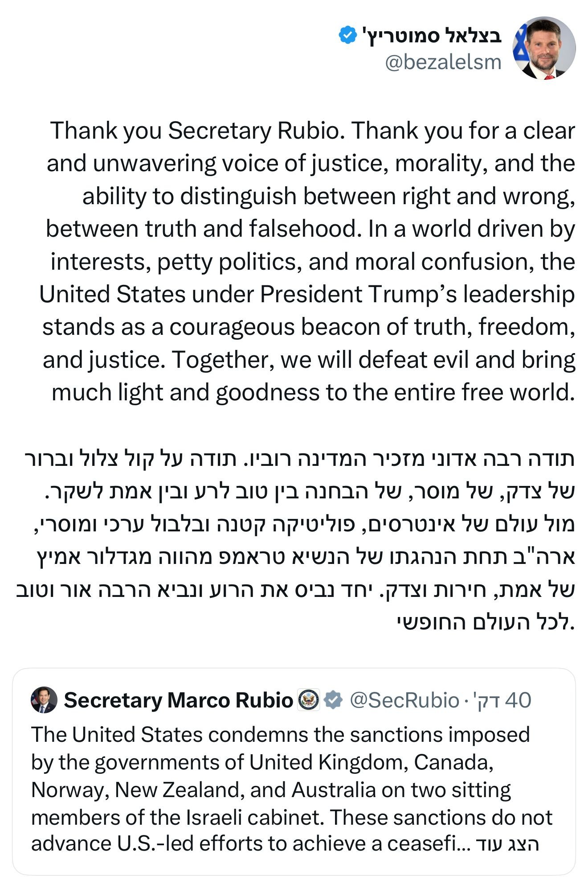Open the @bezalelsm handle
This screenshot has width=588, height=880.
(443, 62)
